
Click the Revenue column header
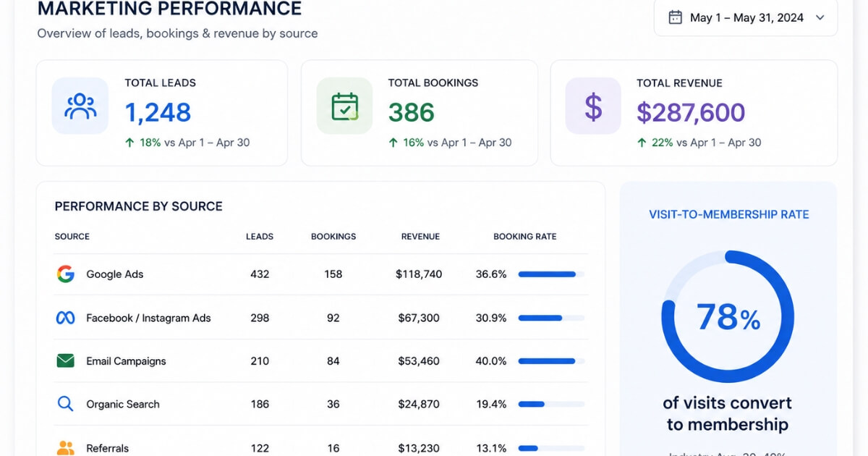(420, 237)
